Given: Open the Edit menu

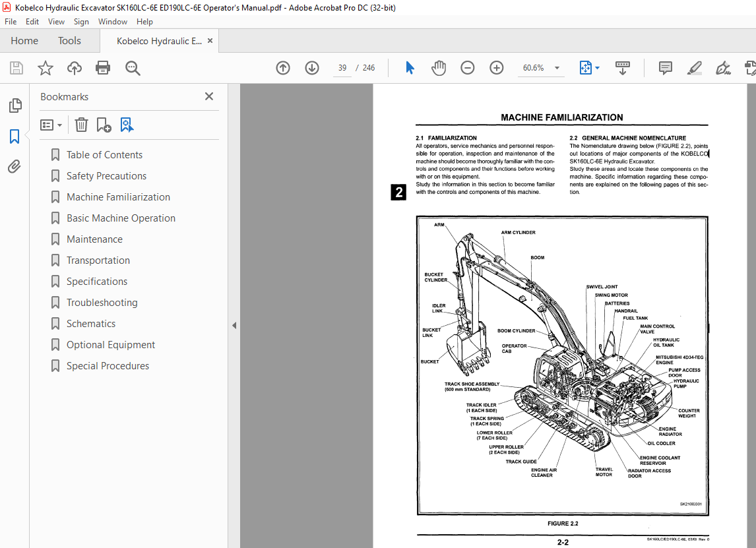Looking at the screenshot, I should click(32, 22).
